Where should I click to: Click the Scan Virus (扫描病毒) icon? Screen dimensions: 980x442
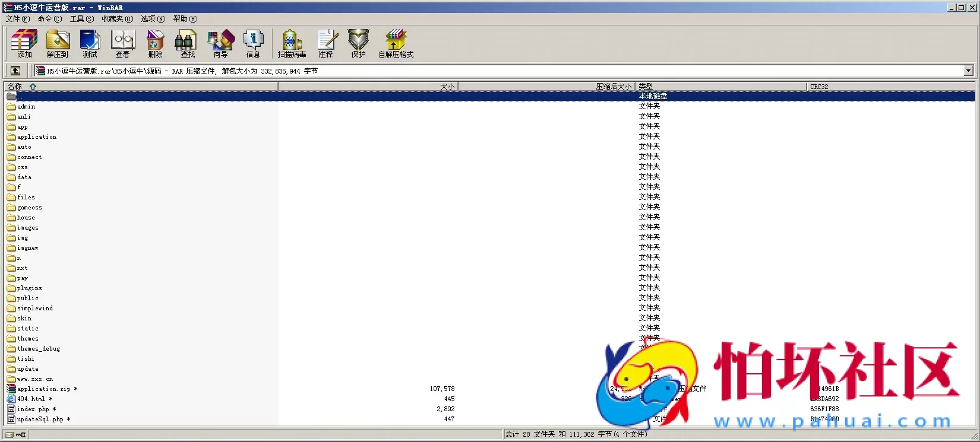[292, 44]
